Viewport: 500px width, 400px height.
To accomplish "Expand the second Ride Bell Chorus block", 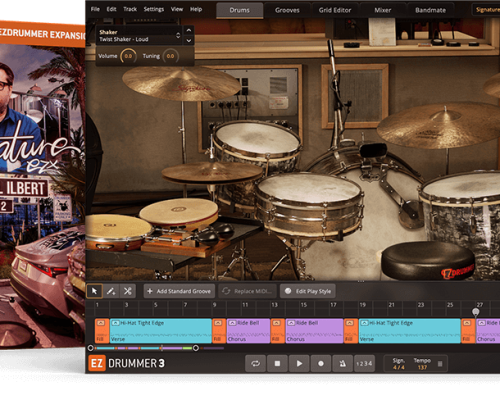I will 291,323.
